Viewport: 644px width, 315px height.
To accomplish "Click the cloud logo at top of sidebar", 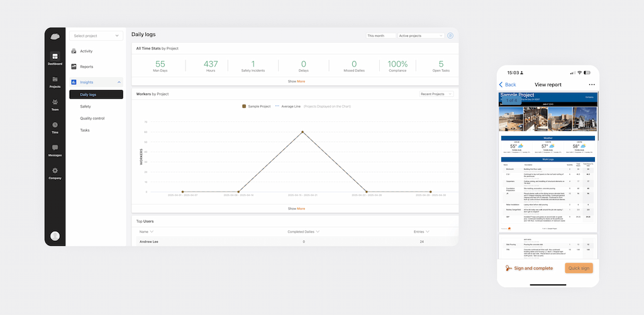I will click(x=55, y=36).
